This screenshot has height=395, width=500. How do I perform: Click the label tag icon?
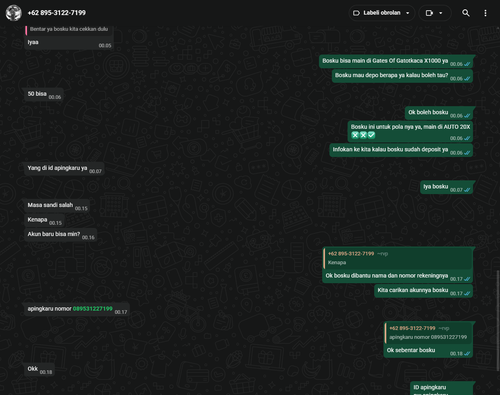[356, 13]
